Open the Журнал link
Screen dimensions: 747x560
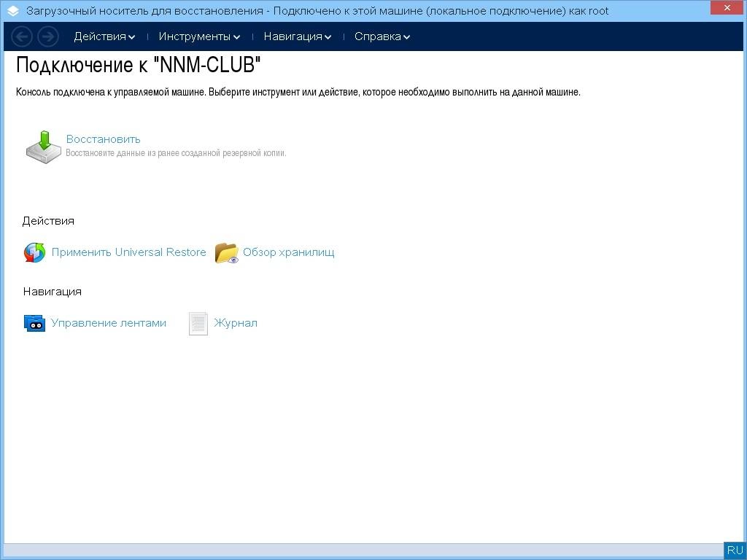click(236, 323)
